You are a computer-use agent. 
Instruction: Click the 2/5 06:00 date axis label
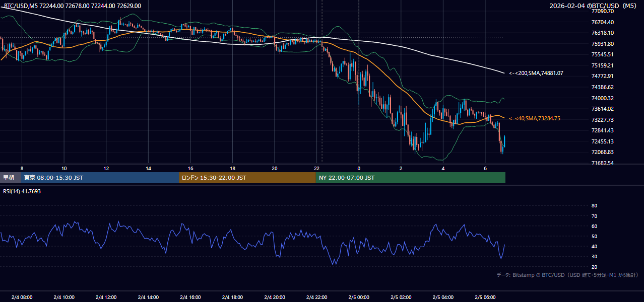pos(485,297)
